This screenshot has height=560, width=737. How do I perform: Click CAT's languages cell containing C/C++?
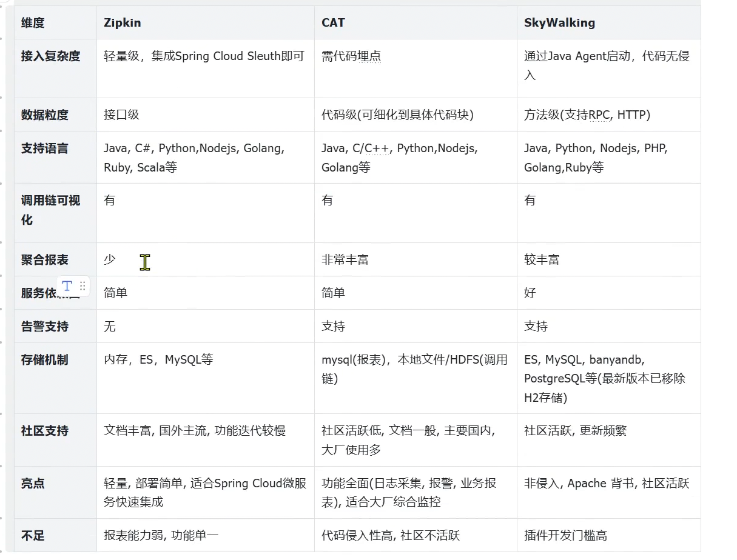[x=416, y=158]
